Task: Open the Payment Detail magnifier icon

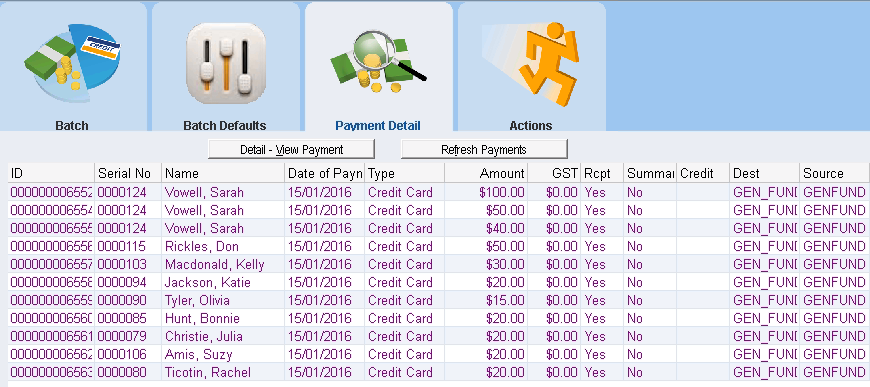Action: (378, 62)
